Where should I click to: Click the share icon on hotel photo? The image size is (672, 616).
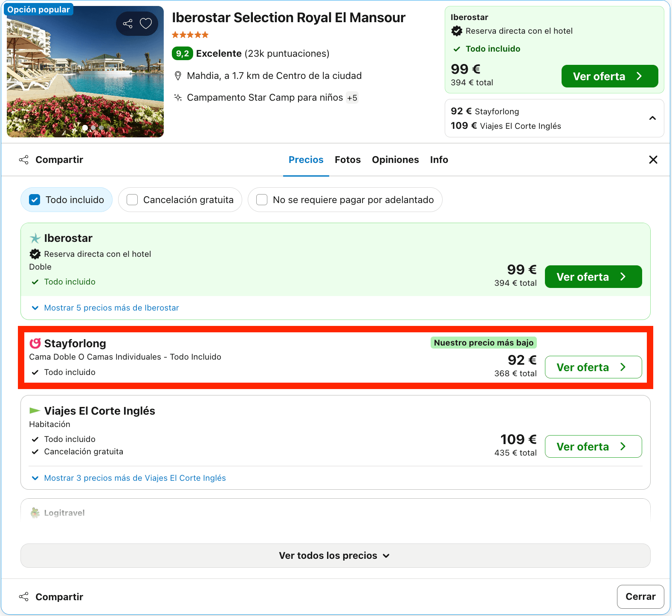click(127, 23)
